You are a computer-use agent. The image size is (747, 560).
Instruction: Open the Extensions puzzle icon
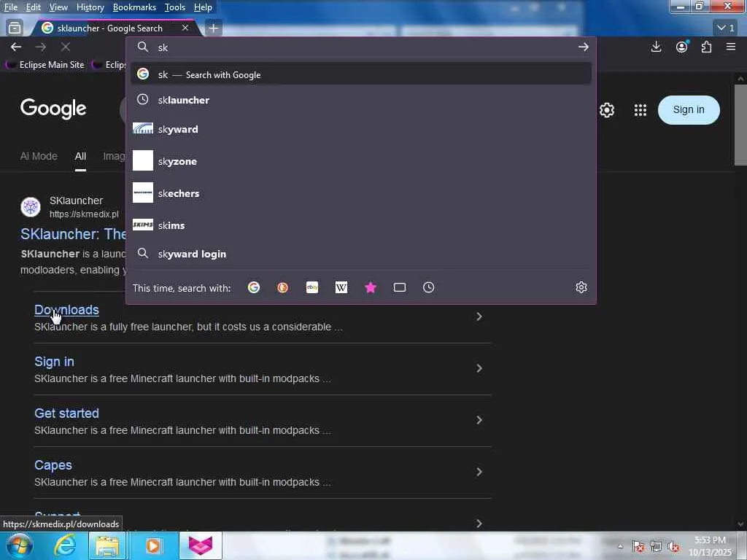(706, 47)
